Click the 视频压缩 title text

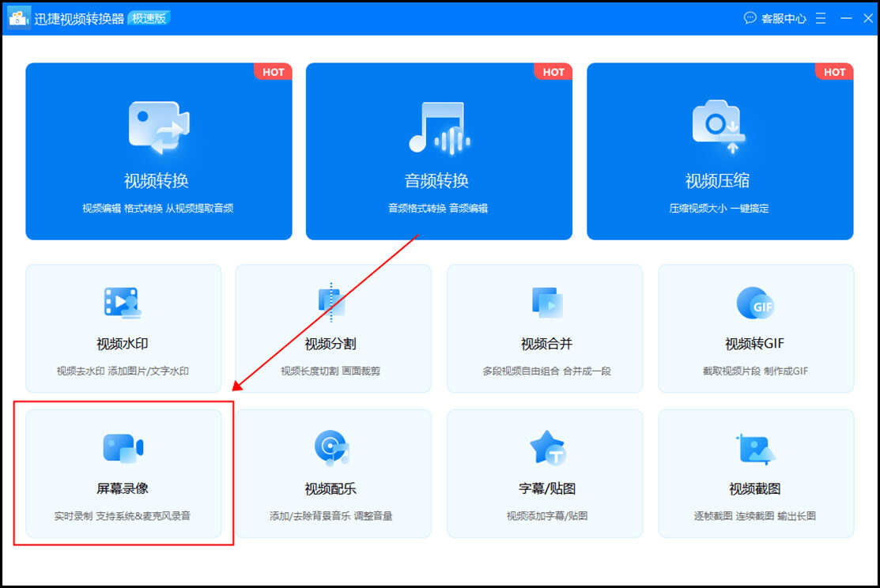[x=717, y=181]
